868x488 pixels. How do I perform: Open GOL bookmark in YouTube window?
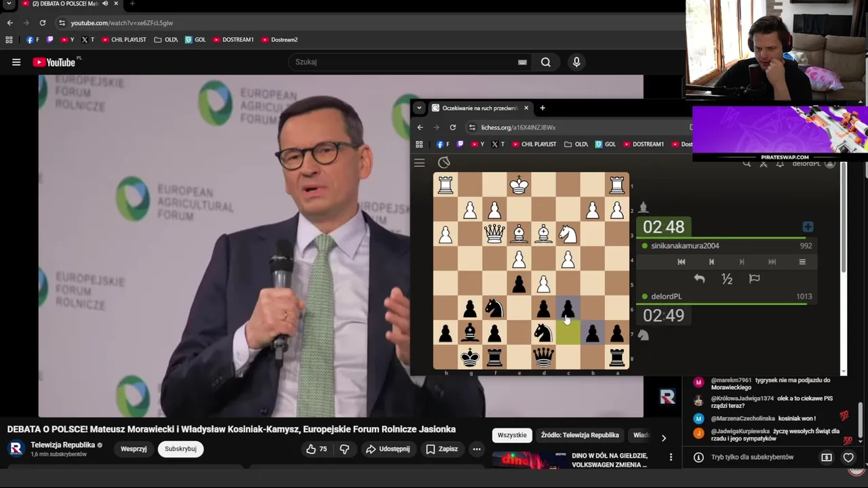click(x=195, y=40)
